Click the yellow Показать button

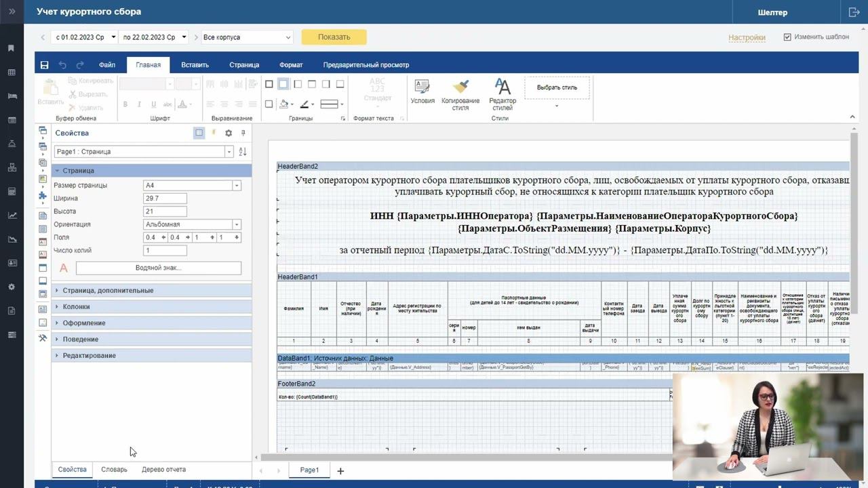[x=334, y=37]
